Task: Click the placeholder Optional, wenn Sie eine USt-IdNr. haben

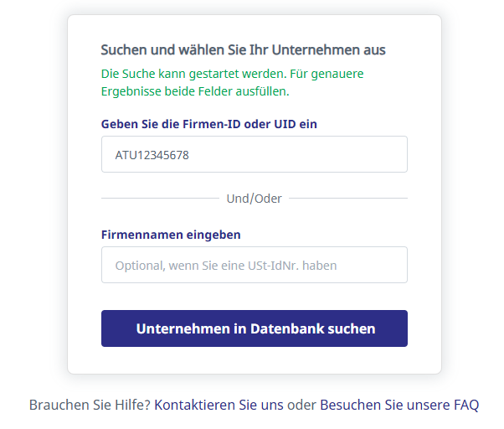Action: pyautogui.click(x=226, y=266)
